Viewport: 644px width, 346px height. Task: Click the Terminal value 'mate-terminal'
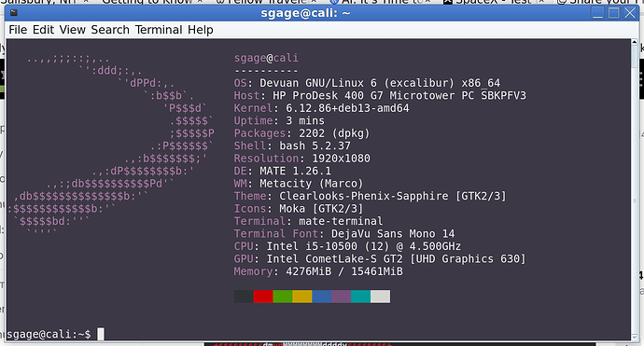[341, 221]
